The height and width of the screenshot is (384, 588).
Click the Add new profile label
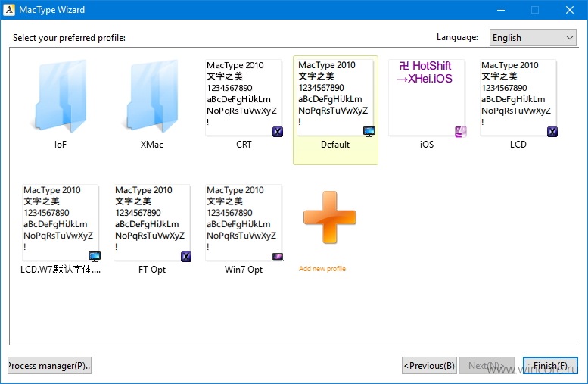click(322, 269)
